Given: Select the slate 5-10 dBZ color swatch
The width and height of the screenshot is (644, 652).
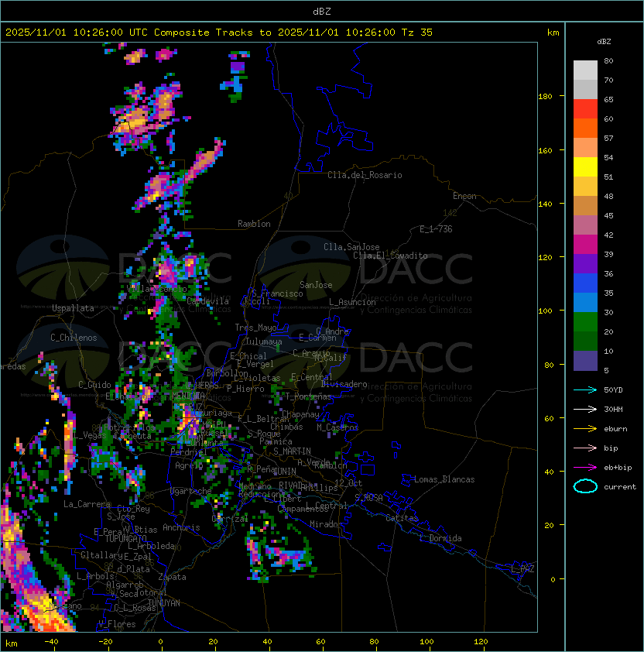Looking at the screenshot, I should pyautogui.click(x=585, y=361).
